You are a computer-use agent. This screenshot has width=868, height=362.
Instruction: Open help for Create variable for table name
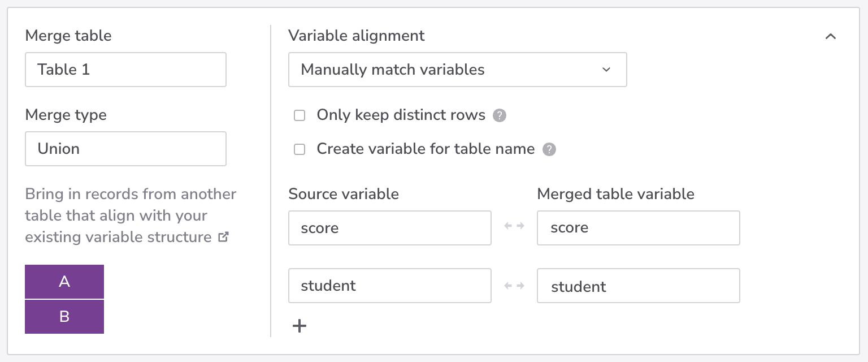(549, 149)
